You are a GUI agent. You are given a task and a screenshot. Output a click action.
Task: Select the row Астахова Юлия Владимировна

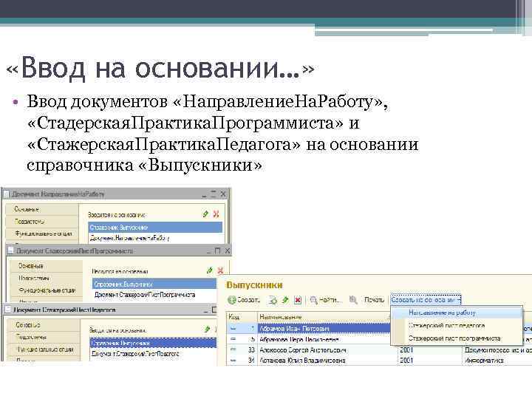pyautogui.click(x=378, y=361)
